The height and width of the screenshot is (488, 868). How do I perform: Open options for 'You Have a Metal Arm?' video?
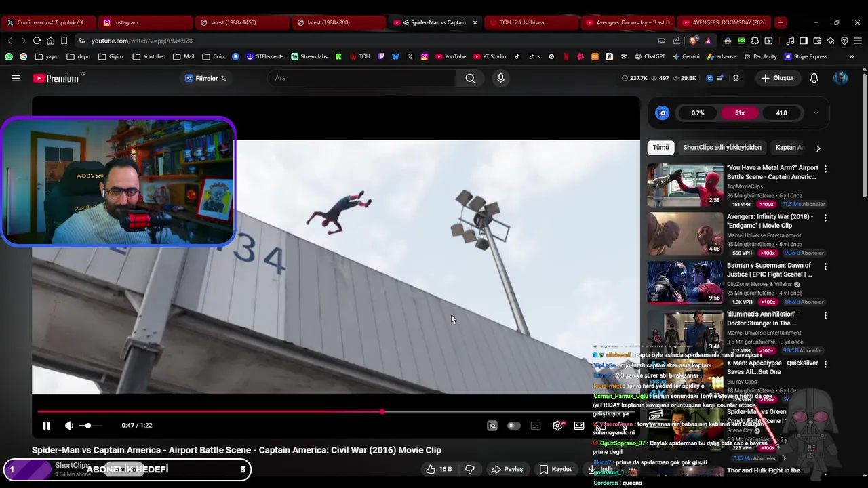[825, 169]
